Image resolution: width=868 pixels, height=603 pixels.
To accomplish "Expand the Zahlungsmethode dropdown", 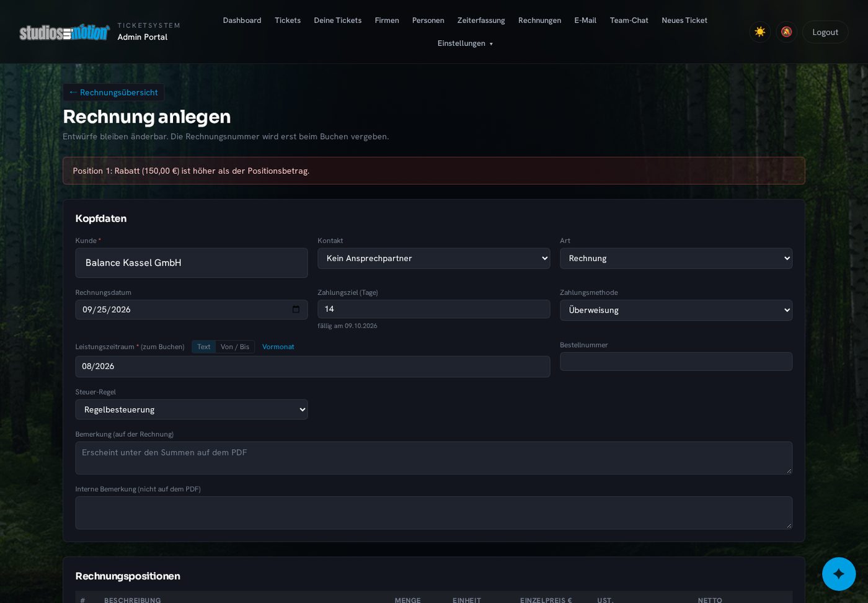I will point(676,310).
